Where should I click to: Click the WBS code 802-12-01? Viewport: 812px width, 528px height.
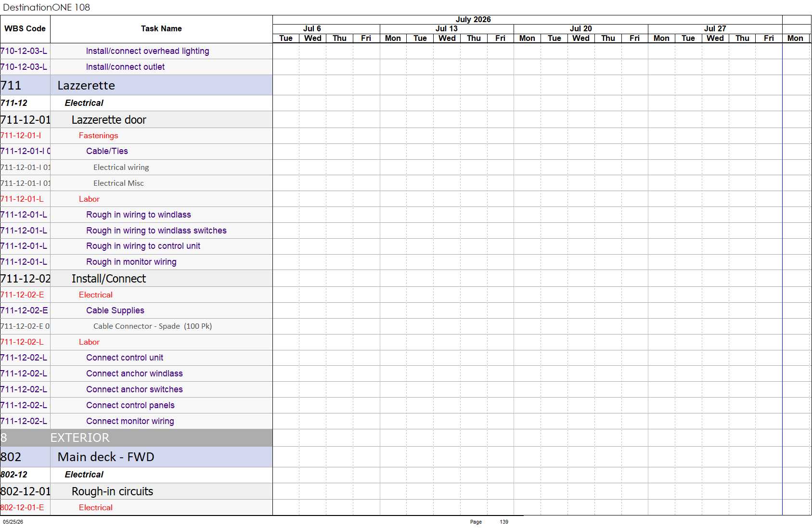[x=26, y=491]
